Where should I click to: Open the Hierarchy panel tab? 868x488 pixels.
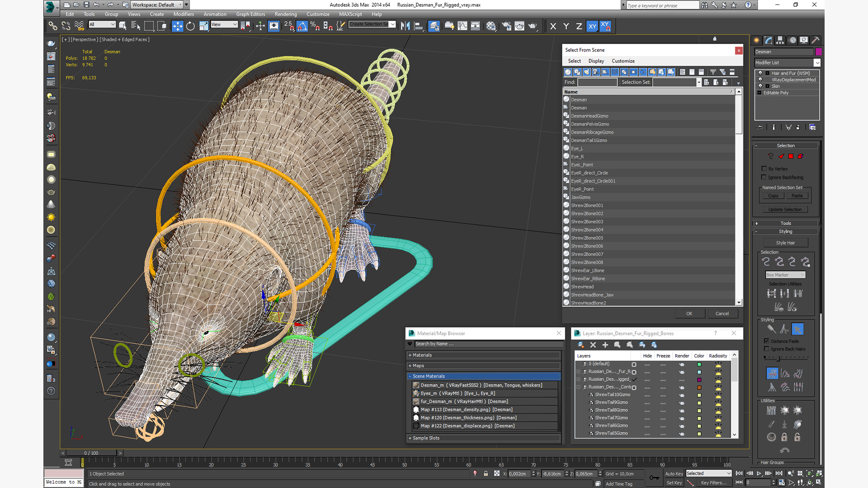[780, 40]
